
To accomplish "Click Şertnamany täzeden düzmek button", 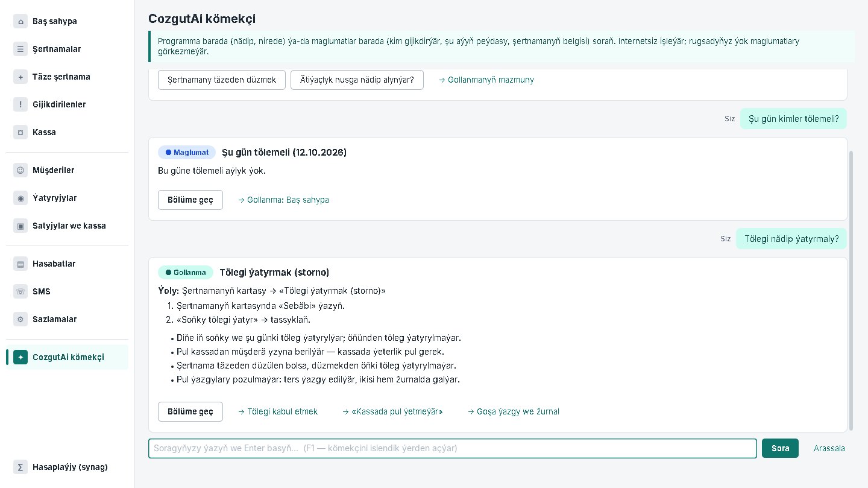I will coord(222,80).
